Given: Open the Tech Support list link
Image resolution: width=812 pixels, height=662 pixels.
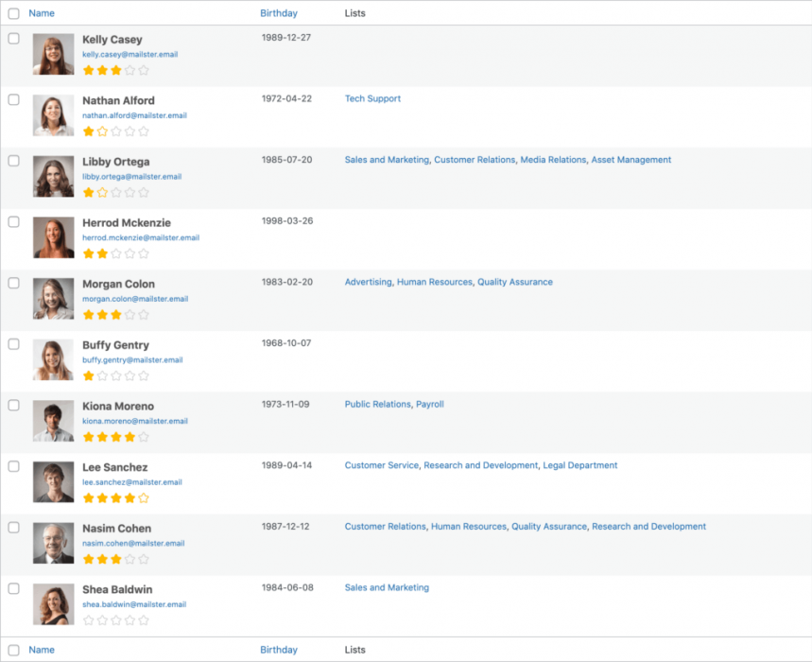Looking at the screenshot, I should (x=372, y=98).
